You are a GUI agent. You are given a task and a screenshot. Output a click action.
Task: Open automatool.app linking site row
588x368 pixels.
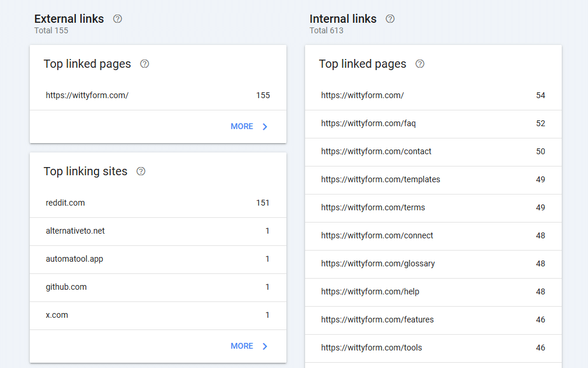click(158, 259)
